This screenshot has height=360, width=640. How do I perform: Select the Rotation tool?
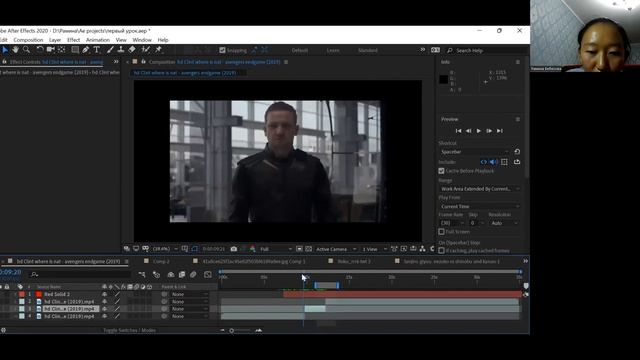pyautogui.click(x=40, y=50)
